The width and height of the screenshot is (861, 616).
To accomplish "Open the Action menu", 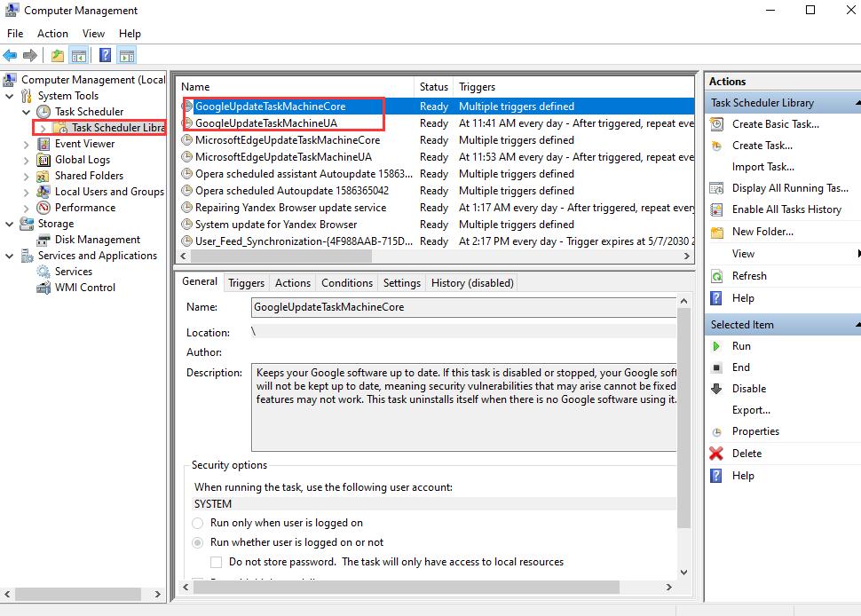I will pos(52,34).
